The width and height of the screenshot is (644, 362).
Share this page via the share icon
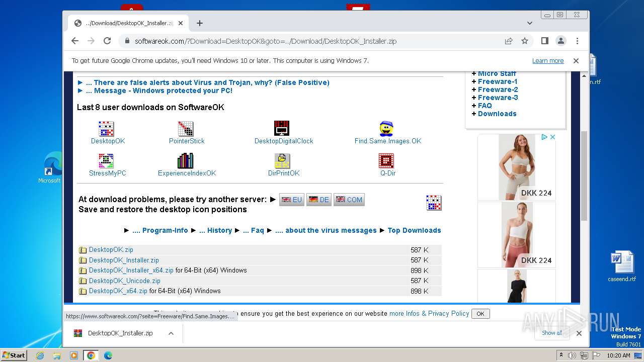tap(509, 41)
